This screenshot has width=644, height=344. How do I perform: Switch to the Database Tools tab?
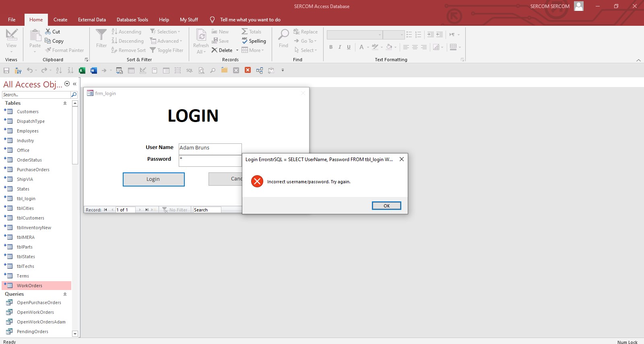point(132,20)
